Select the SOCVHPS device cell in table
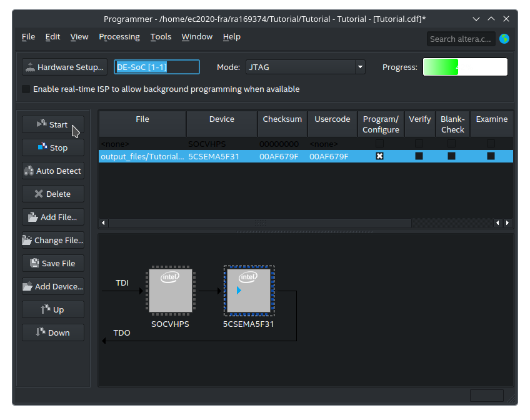This screenshot has height=420, width=530. pyautogui.click(x=222, y=144)
